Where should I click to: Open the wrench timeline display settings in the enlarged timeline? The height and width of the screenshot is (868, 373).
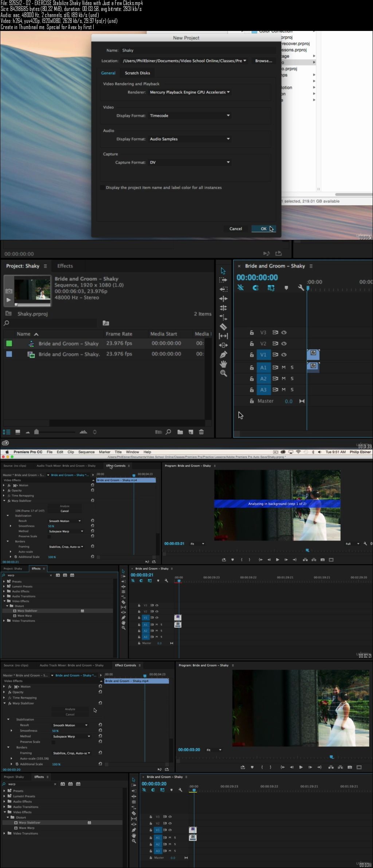click(301, 288)
